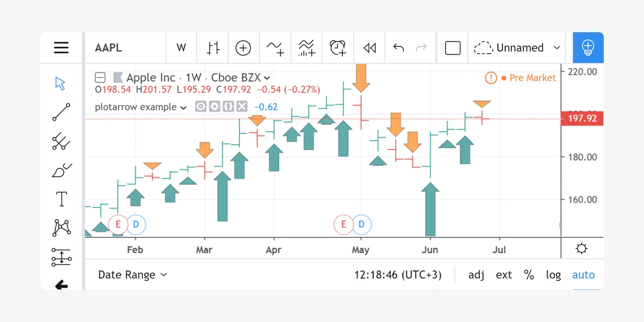Toggle plotarrow example indicator visibility eye
The width and height of the screenshot is (644, 322).
(201, 107)
